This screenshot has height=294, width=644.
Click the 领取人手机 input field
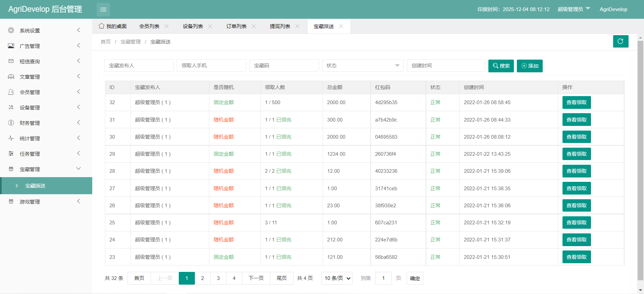tap(211, 66)
